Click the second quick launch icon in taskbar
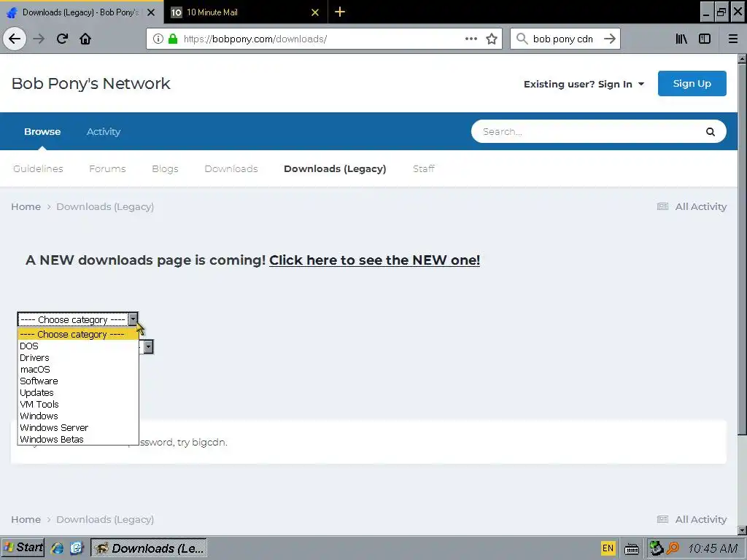The image size is (747, 560). [76, 548]
